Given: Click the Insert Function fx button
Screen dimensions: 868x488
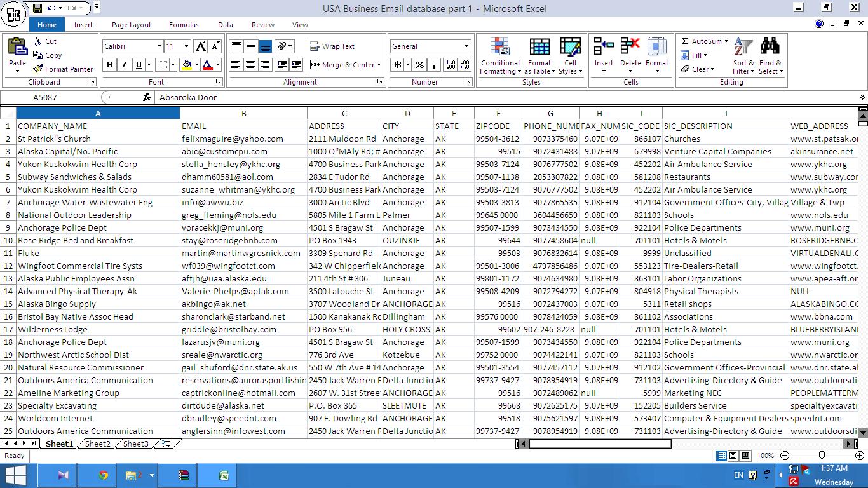Looking at the screenshot, I should point(147,97).
